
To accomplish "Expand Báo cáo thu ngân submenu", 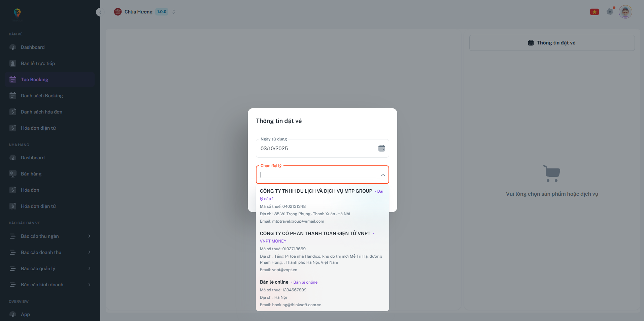I will tap(89, 236).
